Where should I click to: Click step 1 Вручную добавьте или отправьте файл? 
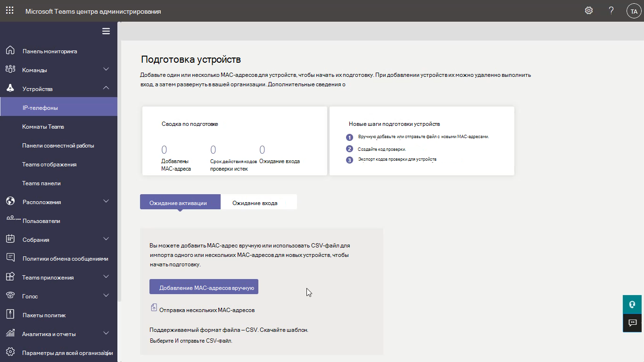tap(423, 137)
